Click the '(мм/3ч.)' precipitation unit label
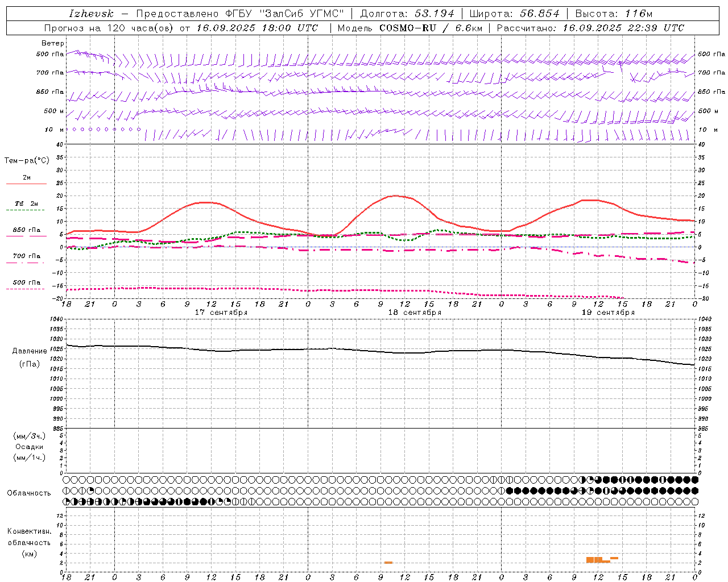 [x=30, y=436]
